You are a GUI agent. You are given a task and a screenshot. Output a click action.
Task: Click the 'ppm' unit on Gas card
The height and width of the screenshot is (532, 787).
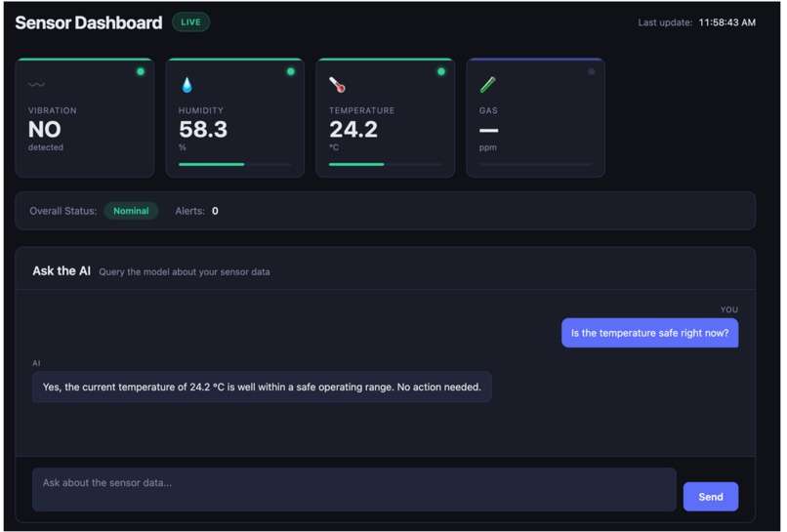tap(488, 147)
